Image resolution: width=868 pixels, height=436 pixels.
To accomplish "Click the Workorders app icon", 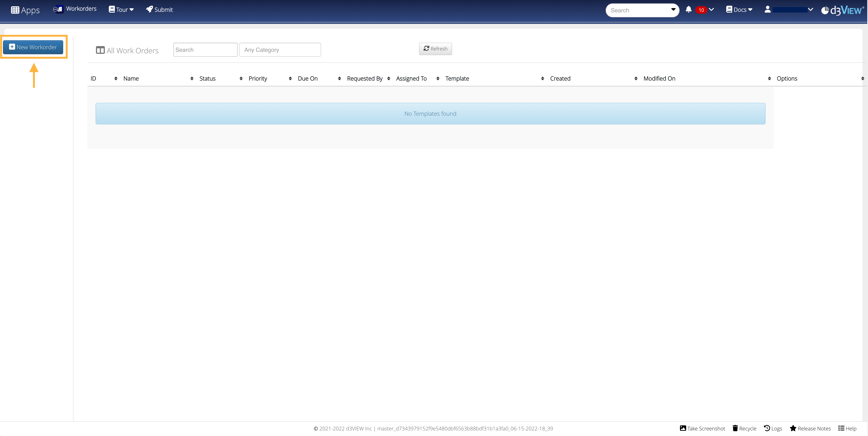I will (x=58, y=10).
